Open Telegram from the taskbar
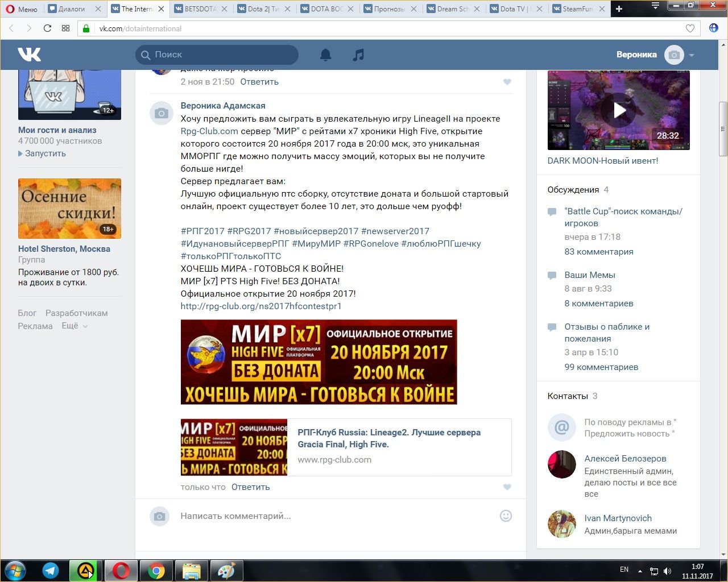 click(51, 571)
